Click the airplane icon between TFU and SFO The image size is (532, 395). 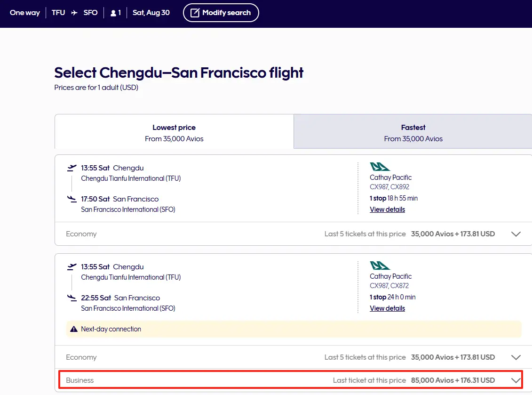tap(74, 13)
